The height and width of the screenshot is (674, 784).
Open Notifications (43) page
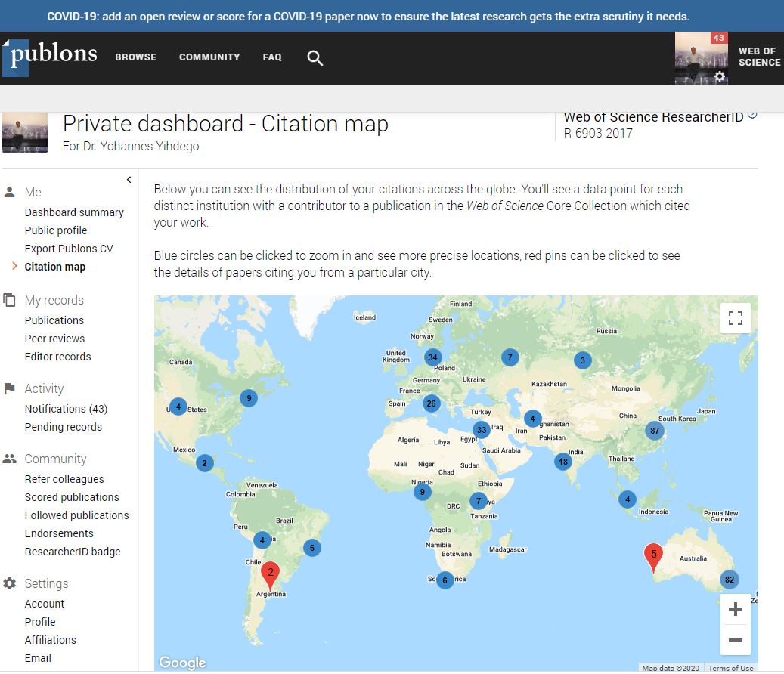coord(66,409)
